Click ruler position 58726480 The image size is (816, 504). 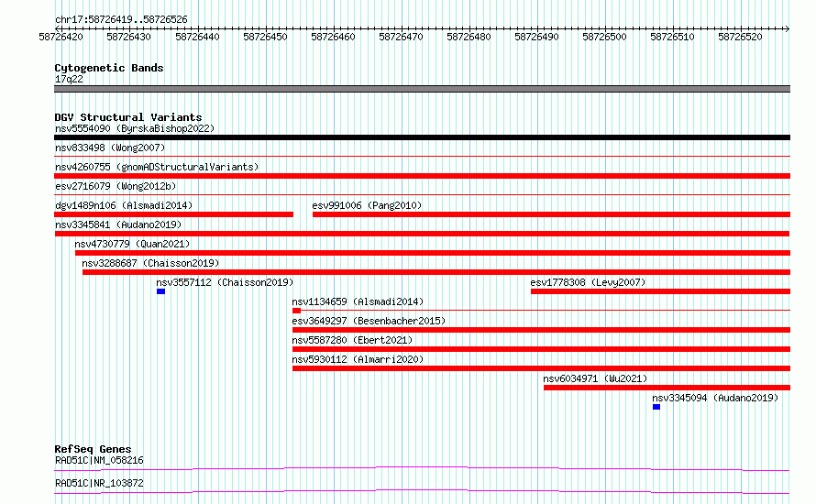tap(469, 37)
